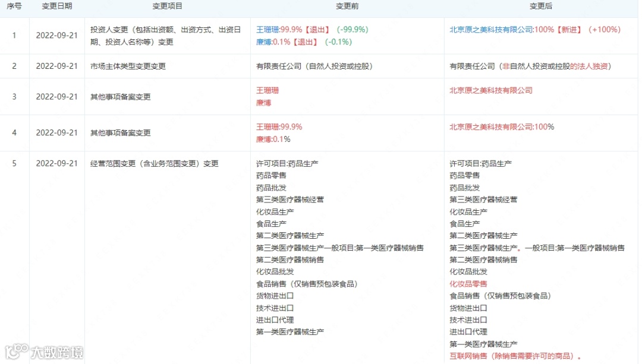Click 化妆品批发 in the 变更前 column

pos(275,271)
